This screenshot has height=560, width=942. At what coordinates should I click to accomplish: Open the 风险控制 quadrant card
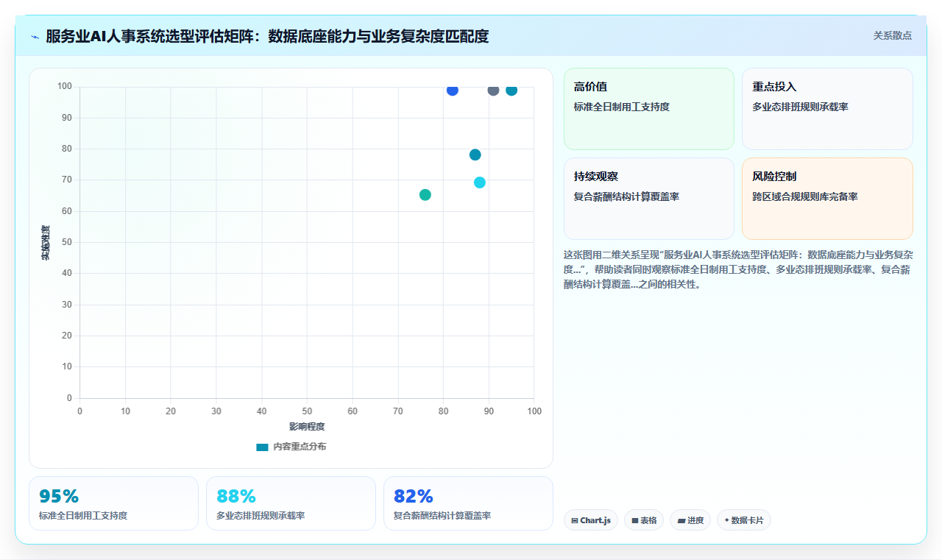coord(827,199)
